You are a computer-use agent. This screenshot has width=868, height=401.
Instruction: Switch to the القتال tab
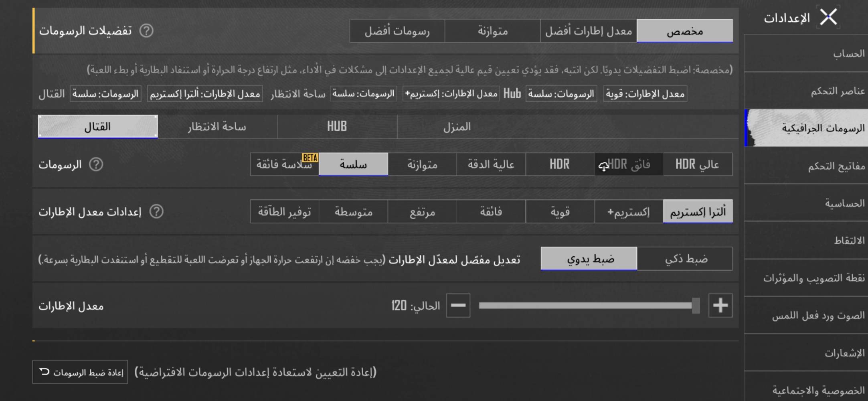[98, 127]
